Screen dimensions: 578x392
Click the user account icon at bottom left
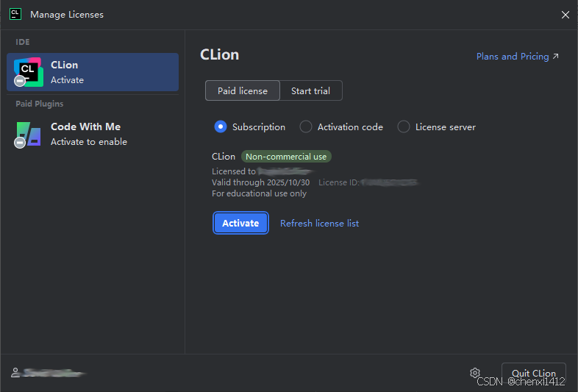pos(15,372)
